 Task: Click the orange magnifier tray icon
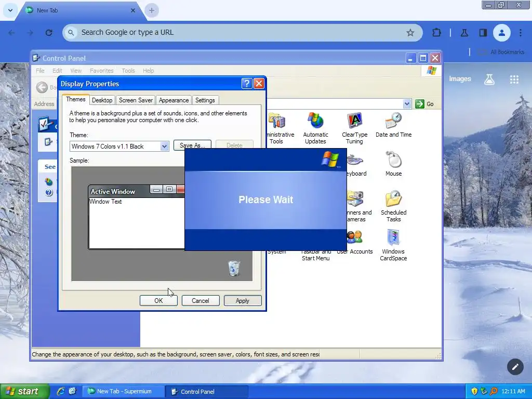tap(494, 391)
